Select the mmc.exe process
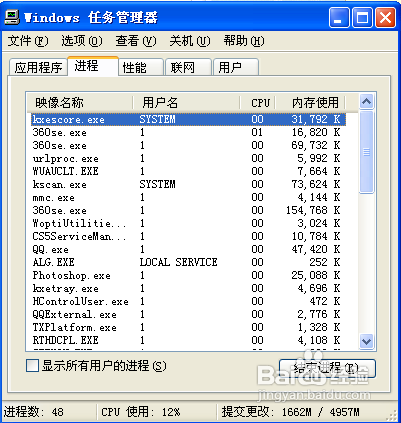 (188, 197)
